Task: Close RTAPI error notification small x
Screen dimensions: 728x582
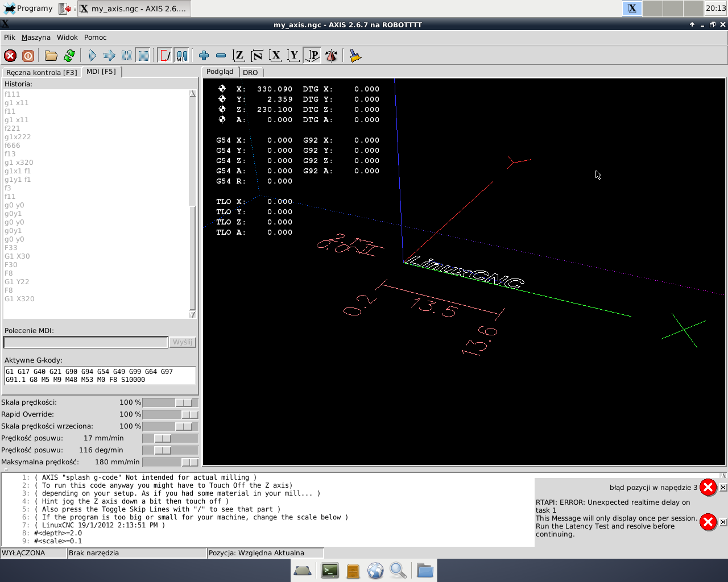Action: pyautogui.click(x=723, y=522)
